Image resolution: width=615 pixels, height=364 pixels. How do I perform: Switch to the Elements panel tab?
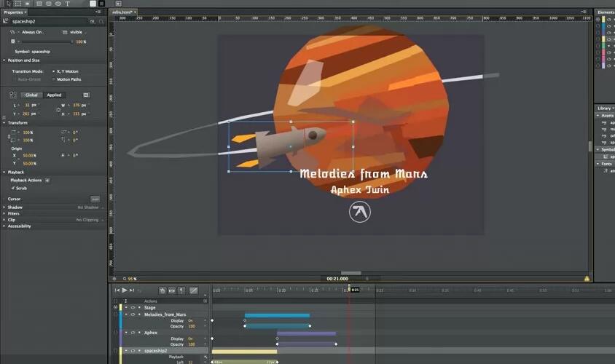pyautogui.click(x=606, y=12)
